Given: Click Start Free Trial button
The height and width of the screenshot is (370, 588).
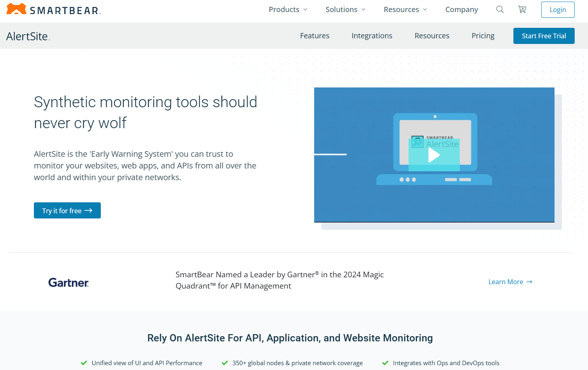Looking at the screenshot, I should coord(544,36).
